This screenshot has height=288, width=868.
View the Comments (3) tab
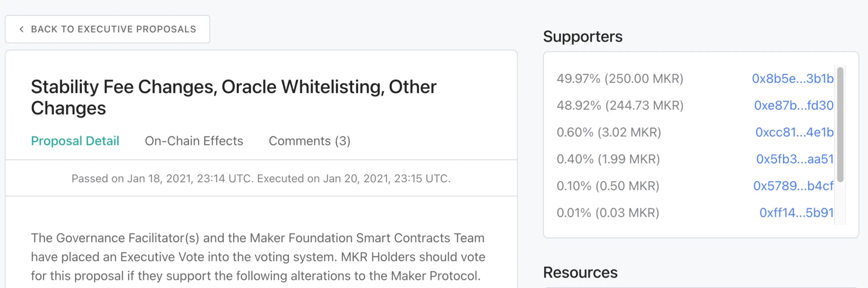[x=310, y=141]
